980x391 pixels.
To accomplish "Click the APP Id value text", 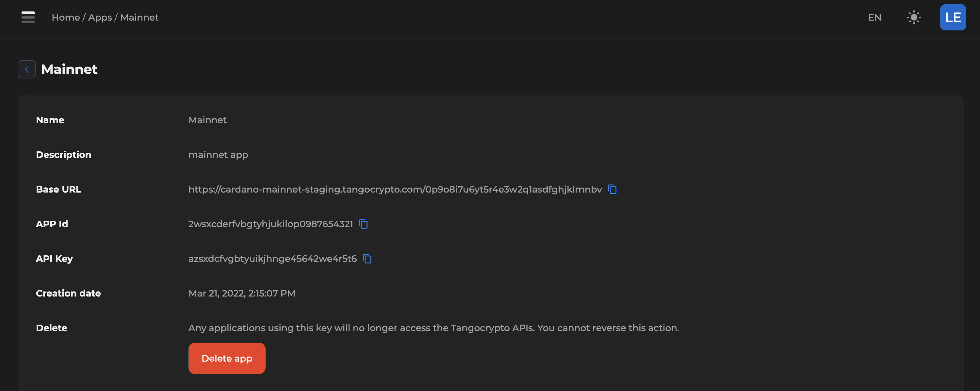I will point(270,224).
